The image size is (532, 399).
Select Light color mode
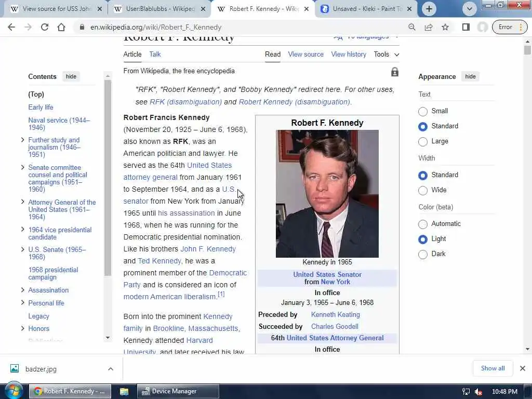[x=423, y=239]
